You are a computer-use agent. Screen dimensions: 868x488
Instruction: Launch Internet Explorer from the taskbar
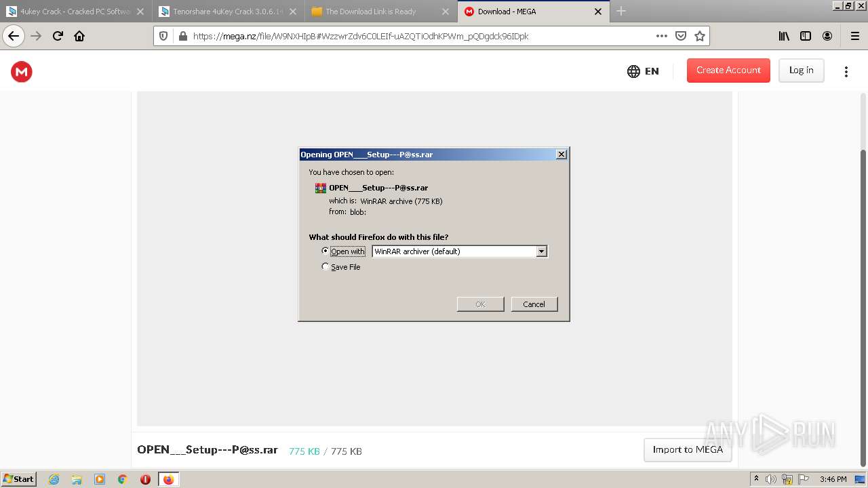(x=54, y=479)
